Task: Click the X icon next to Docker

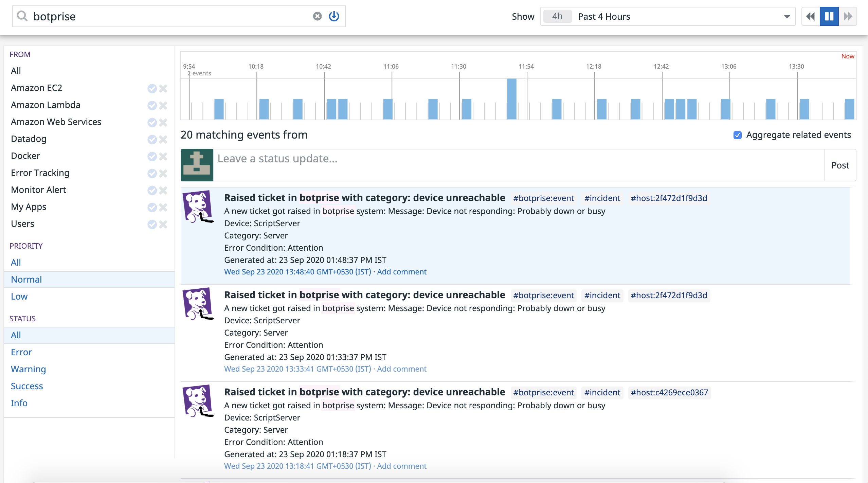Action: [x=163, y=156]
